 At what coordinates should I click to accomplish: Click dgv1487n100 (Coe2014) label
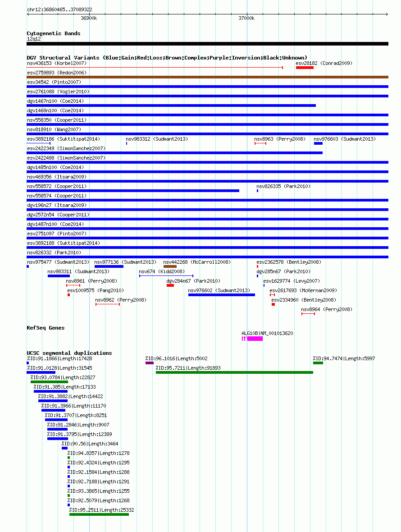[55, 225]
